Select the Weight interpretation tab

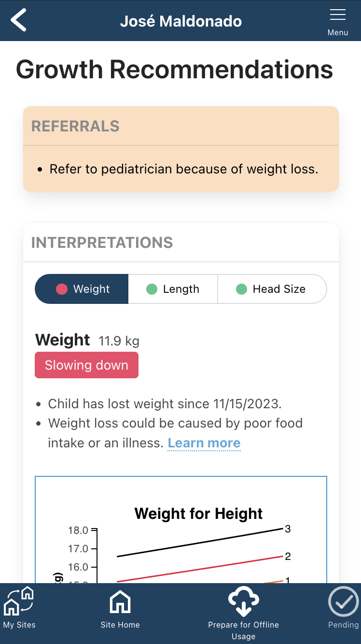tap(81, 288)
